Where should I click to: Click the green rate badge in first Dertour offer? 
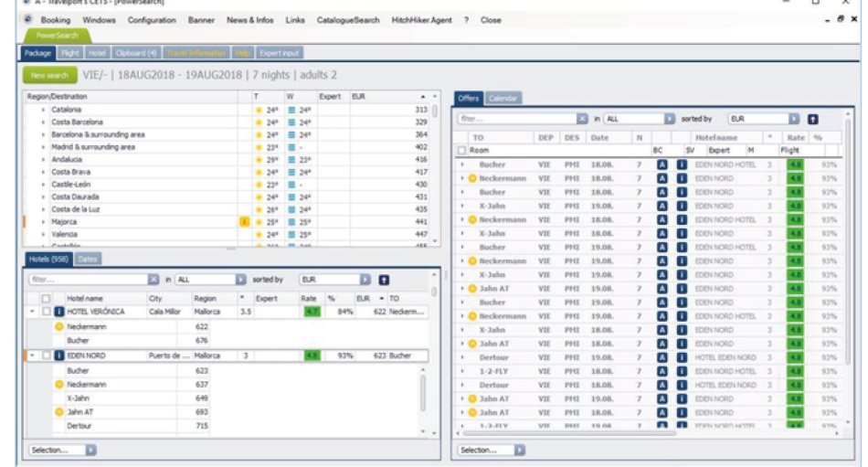coord(795,357)
